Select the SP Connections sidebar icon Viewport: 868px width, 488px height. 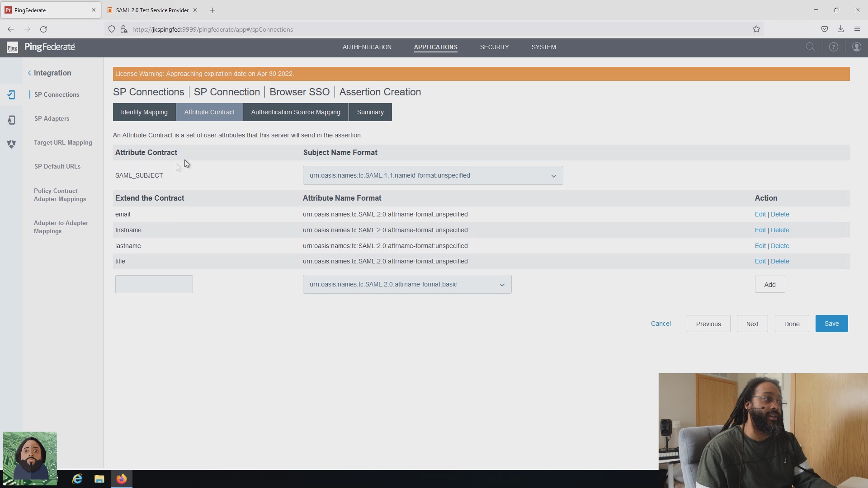point(11,95)
